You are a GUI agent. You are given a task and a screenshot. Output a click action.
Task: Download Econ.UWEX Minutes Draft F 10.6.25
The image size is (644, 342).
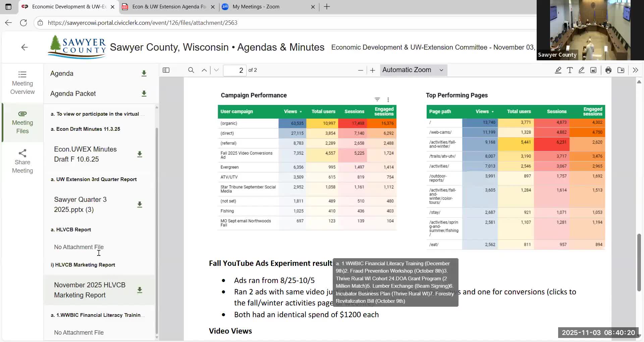[x=140, y=154]
